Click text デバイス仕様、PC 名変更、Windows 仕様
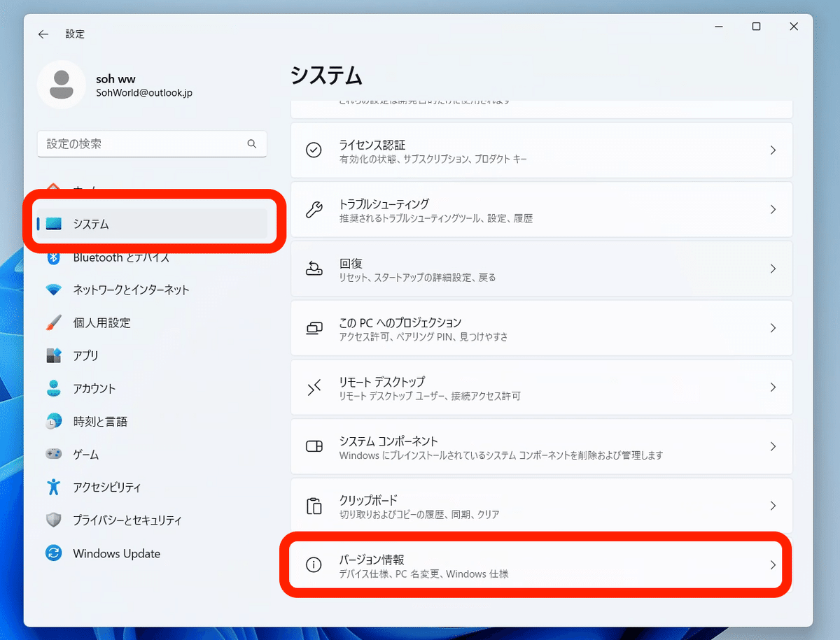This screenshot has width=840, height=640. click(x=423, y=574)
